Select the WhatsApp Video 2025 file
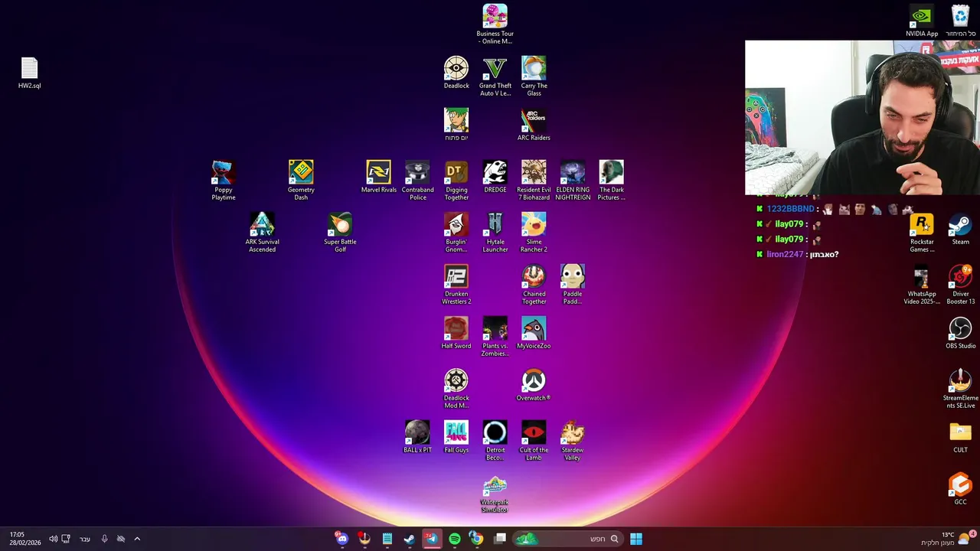Viewport: 980px width, 551px height. (x=922, y=284)
